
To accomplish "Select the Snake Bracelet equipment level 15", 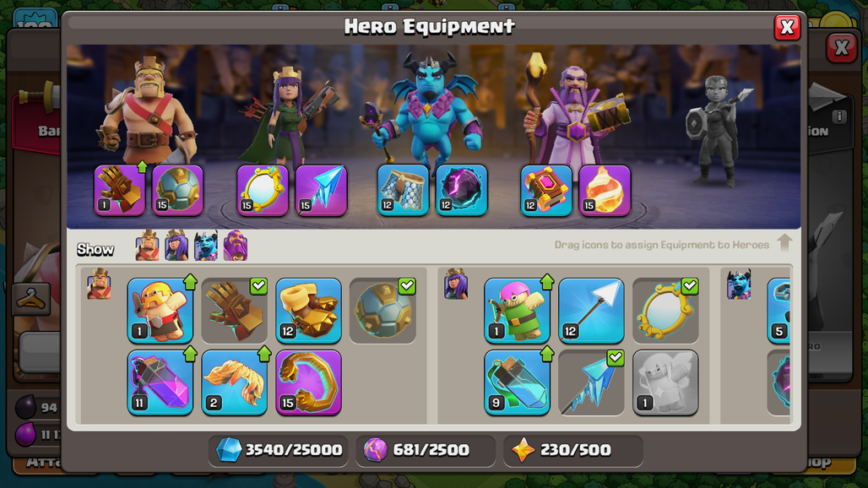I will (x=308, y=382).
